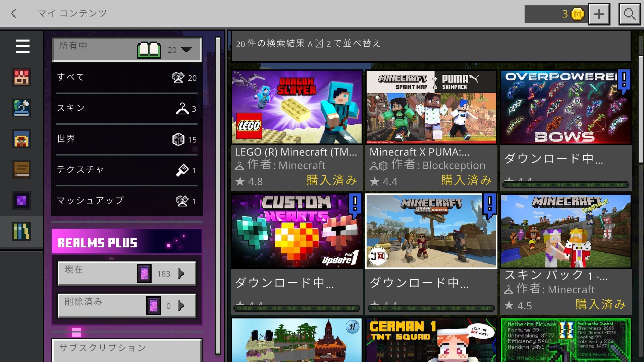This screenshot has height=362, width=644.
Task: Select the brown sign board sidebar icon
Action: coord(21,170)
